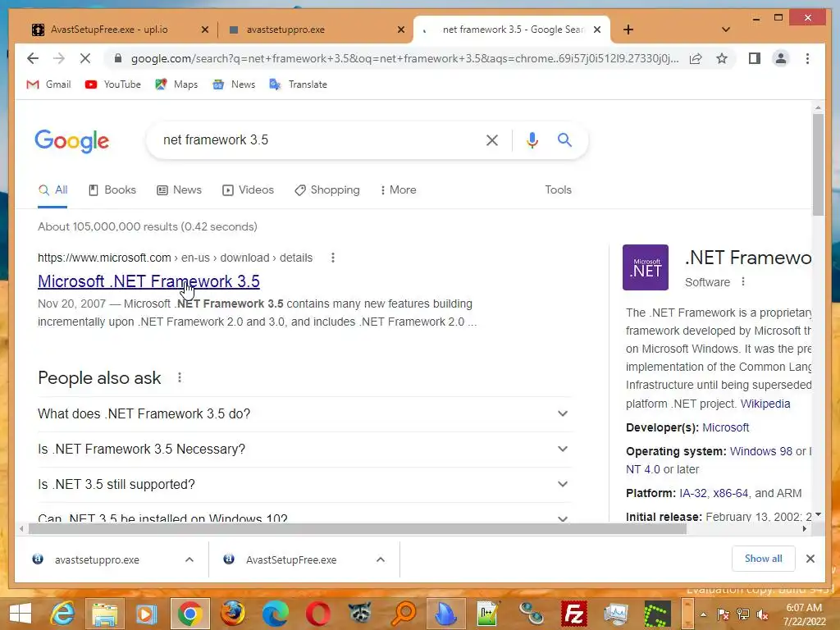This screenshot has height=630, width=840.
Task: Click the .NET logo thumbnail
Action: tap(646, 267)
